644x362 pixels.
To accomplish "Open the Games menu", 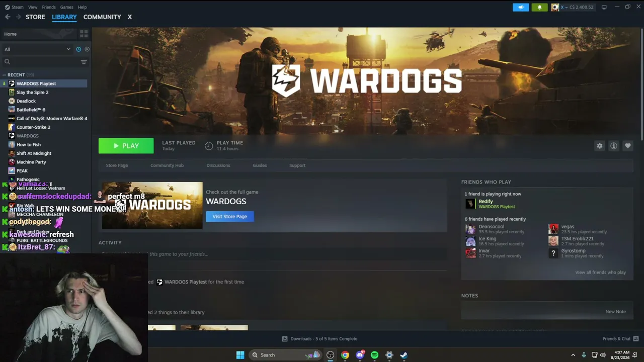I will (66, 7).
